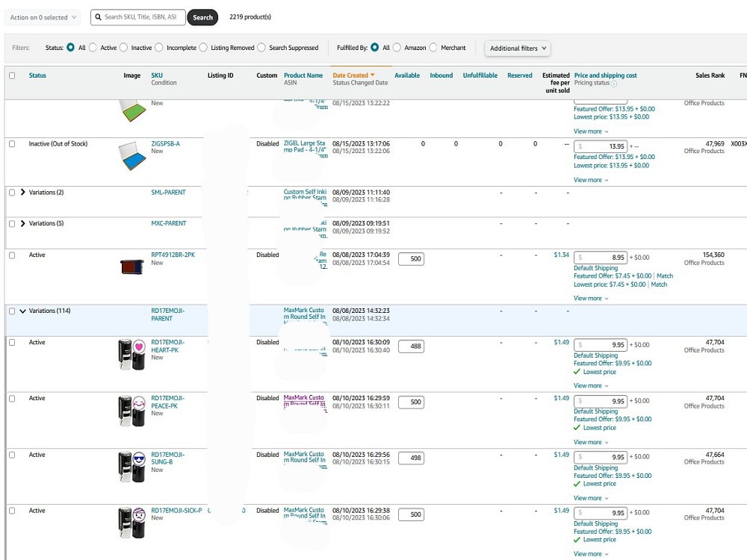The width and height of the screenshot is (747, 560).
Task: Sort by the Status column header
Action: (x=37, y=75)
